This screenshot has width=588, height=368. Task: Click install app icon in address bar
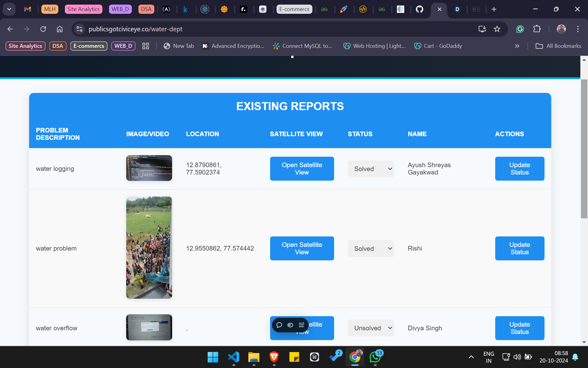tap(482, 29)
